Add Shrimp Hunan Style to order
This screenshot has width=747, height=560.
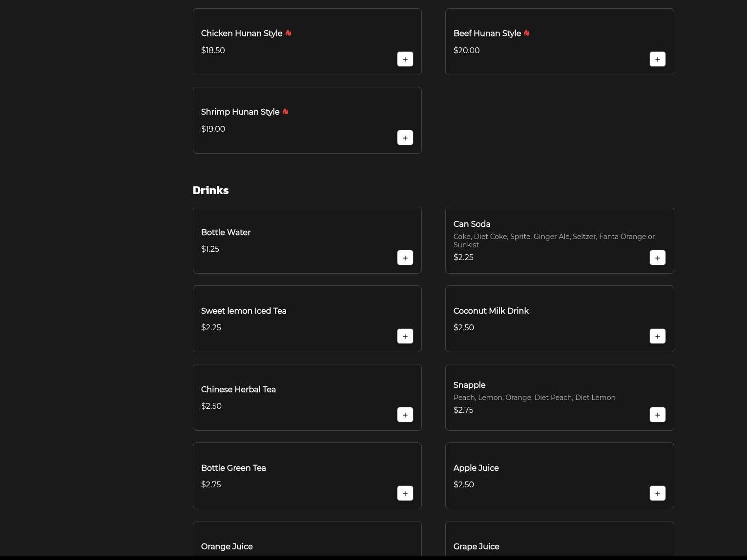click(x=405, y=138)
